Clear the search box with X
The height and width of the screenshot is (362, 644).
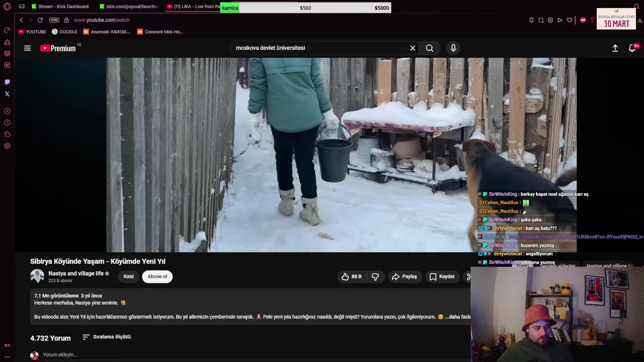pyautogui.click(x=413, y=48)
